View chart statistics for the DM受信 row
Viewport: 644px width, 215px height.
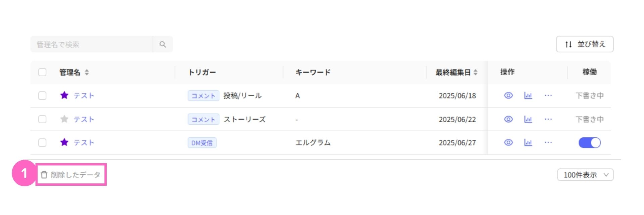coord(528,142)
